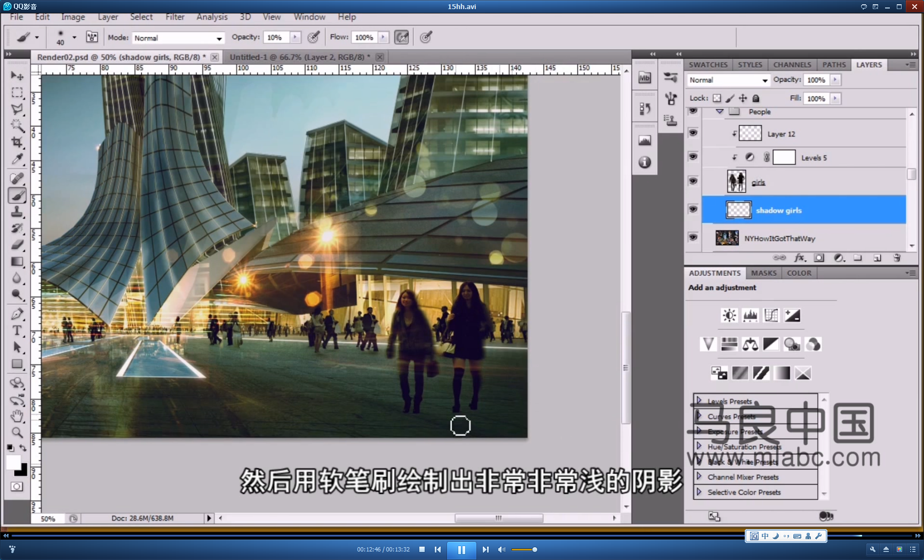Select the Blur tool
The image size is (924, 560).
tap(17, 278)
